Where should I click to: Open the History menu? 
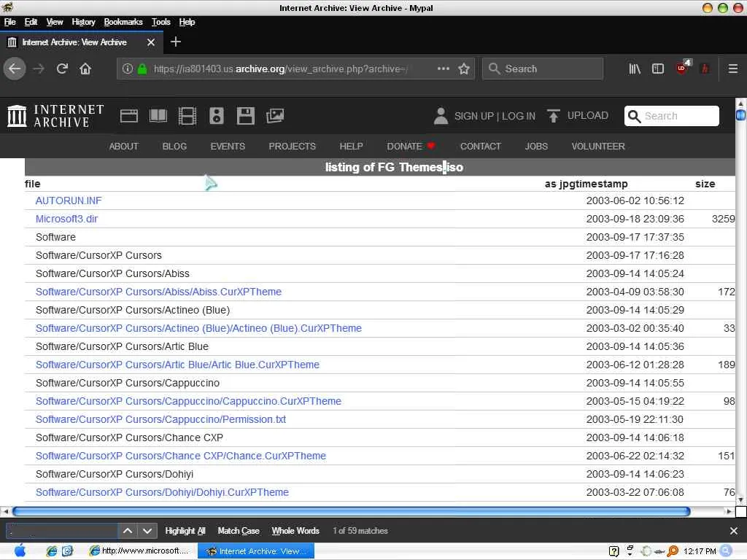83,22
